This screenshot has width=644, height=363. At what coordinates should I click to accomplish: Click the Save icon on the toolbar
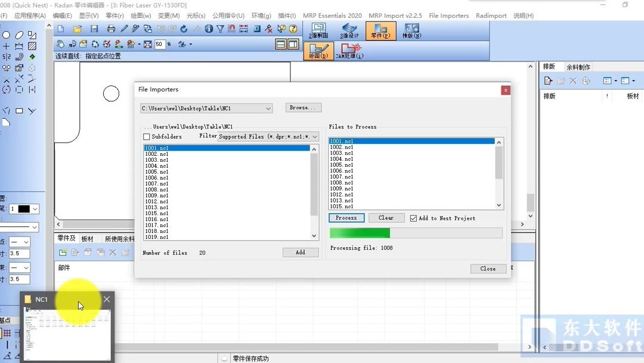[94, 29]
